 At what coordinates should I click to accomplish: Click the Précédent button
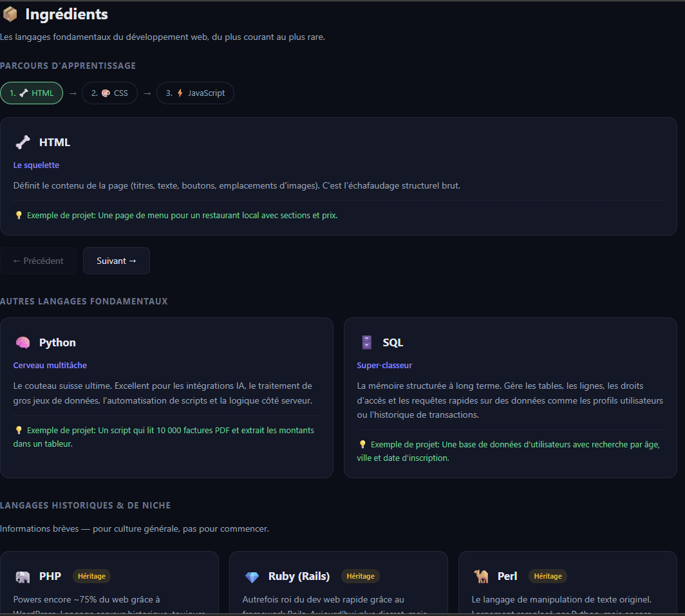(39, 261)
